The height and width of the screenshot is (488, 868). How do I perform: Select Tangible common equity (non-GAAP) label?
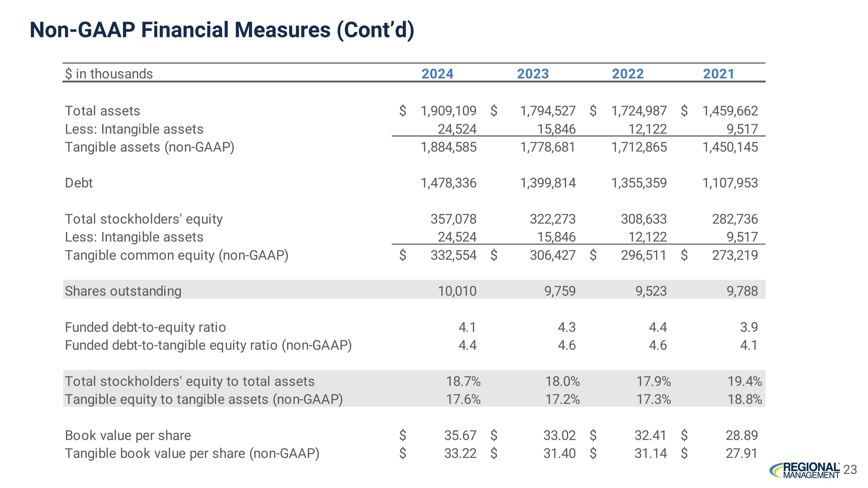coord(176,255)
